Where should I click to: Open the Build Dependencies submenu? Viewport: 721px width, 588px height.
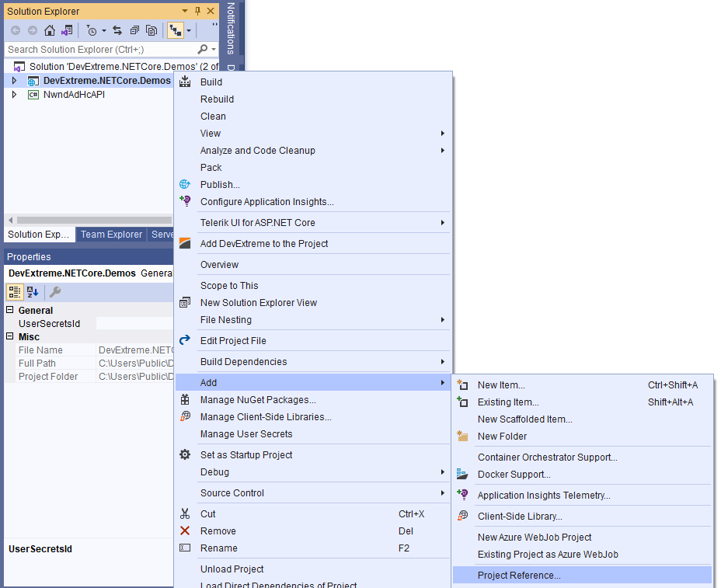[x=312, y=362]
